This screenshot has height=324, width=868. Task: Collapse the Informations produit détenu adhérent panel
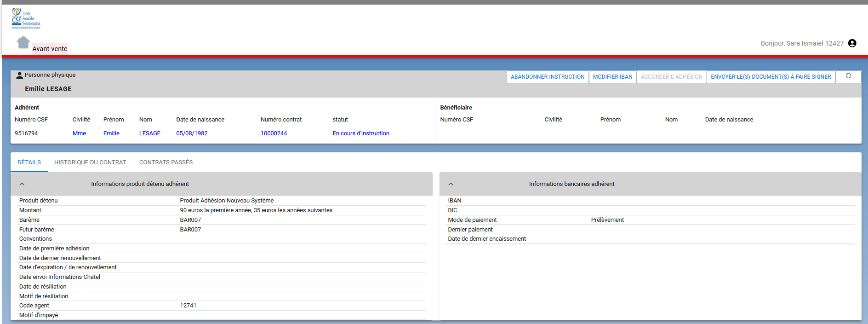coord(22,184)
